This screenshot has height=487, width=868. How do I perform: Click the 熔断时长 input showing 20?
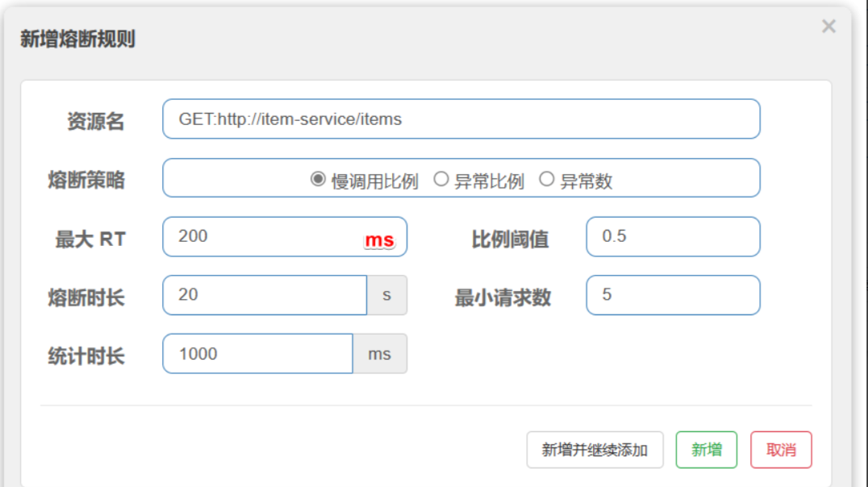[265, 295]
